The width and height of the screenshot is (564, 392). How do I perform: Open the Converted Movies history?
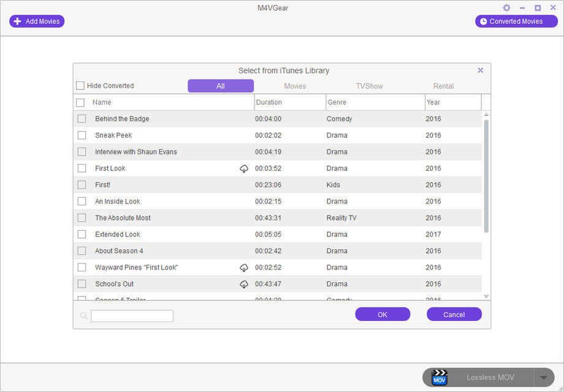pyautogui.click(x=516, y=21)
